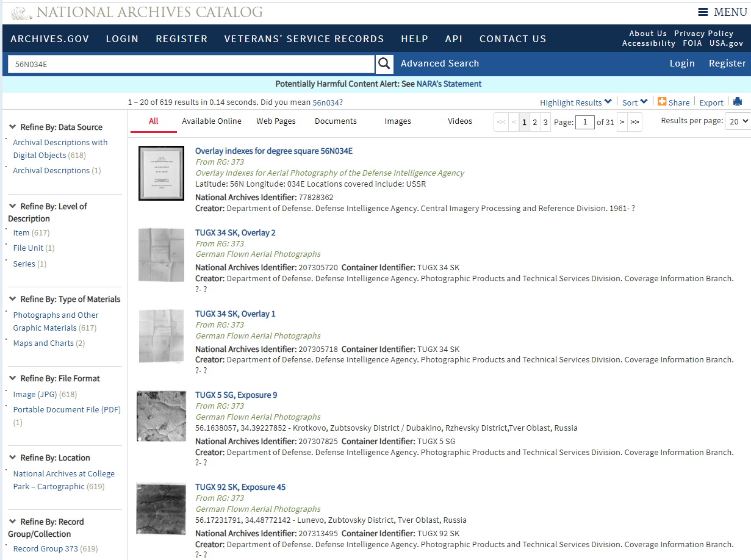Screen dimensions: 751x560
Task: Open thumbnail for TUGX 34 SK Overlay 2
Action: point(161,254)
